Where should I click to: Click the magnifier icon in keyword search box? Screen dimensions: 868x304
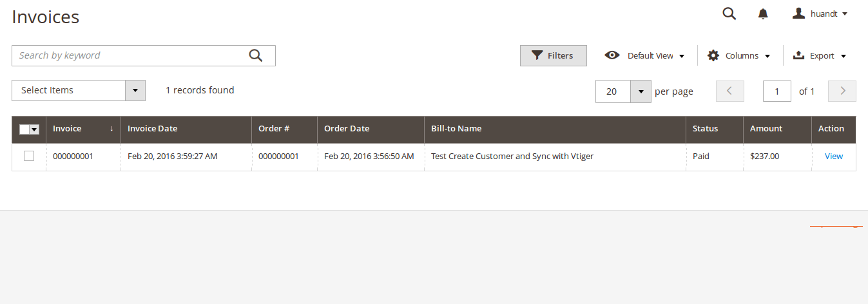(x=256, y=55)
